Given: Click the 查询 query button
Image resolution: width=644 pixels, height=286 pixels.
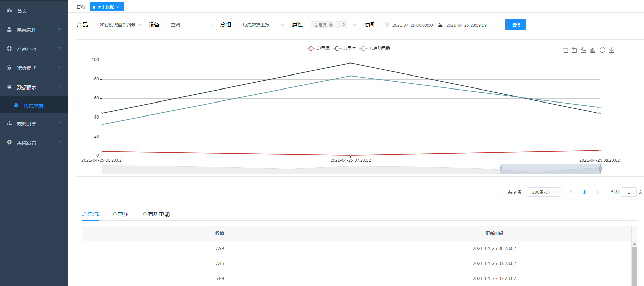Looking at the screenshot, I should click(x=515, y=25).
